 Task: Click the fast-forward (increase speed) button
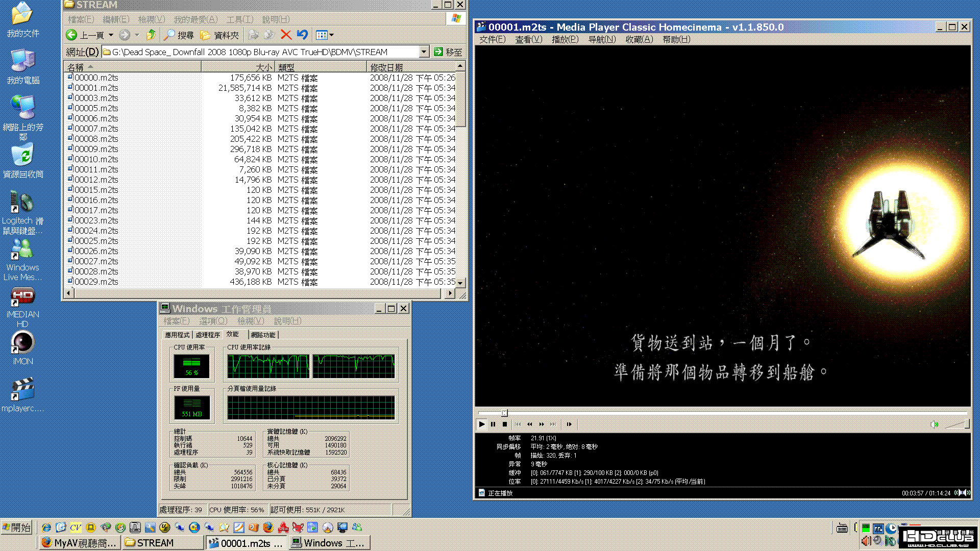point(542,424)
